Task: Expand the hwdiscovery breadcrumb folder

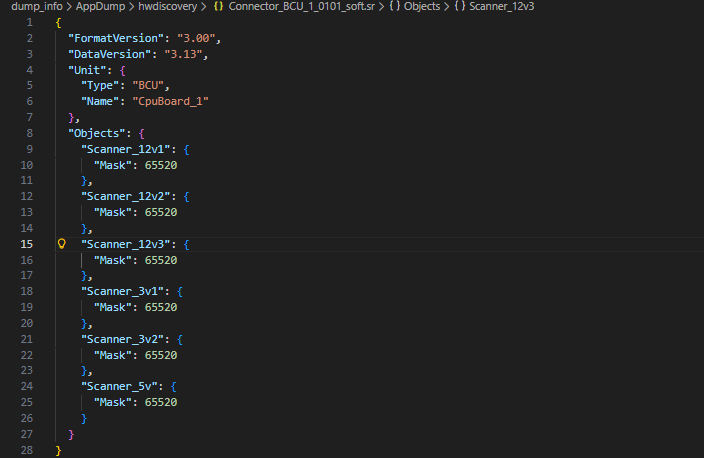Action: 168,6
